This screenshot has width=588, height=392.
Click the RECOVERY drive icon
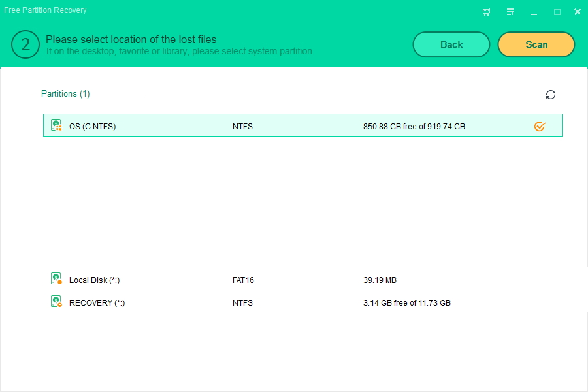click(x=57, y=302)
